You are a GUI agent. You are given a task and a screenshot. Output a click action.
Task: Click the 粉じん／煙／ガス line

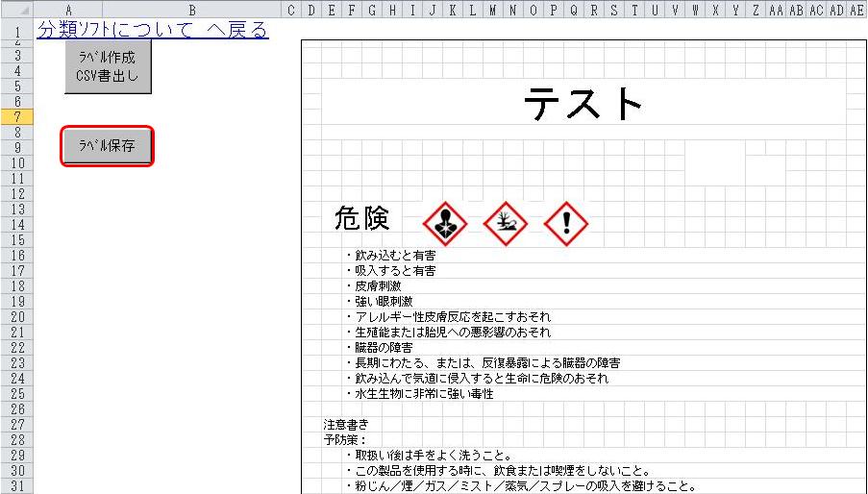(x=521, y=487)
